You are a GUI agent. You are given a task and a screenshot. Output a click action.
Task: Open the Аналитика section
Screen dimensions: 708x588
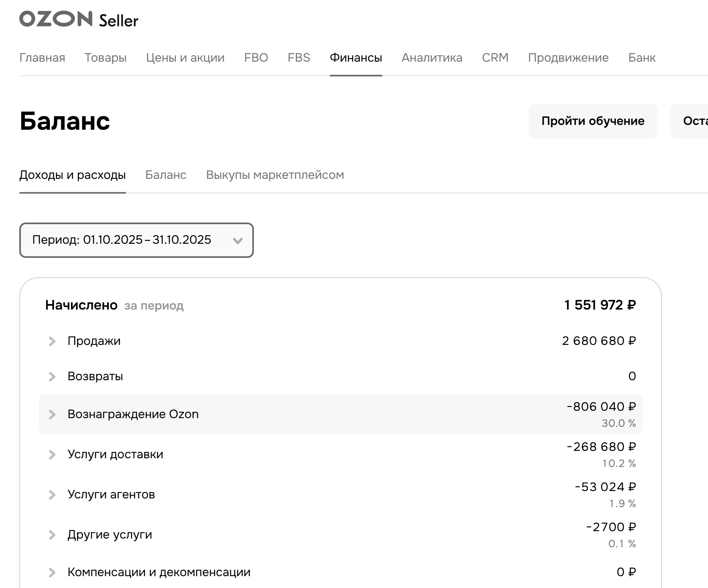432,57
